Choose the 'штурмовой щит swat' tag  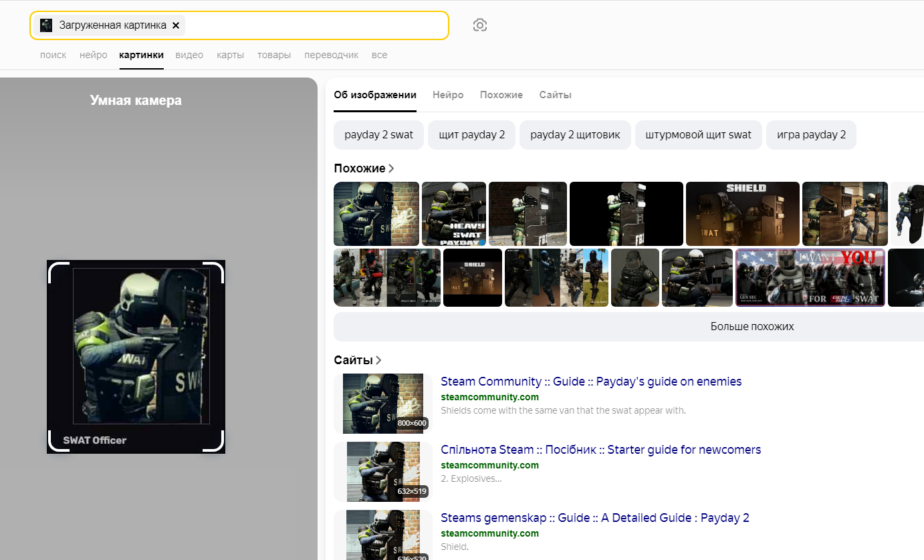pos(698,135)
